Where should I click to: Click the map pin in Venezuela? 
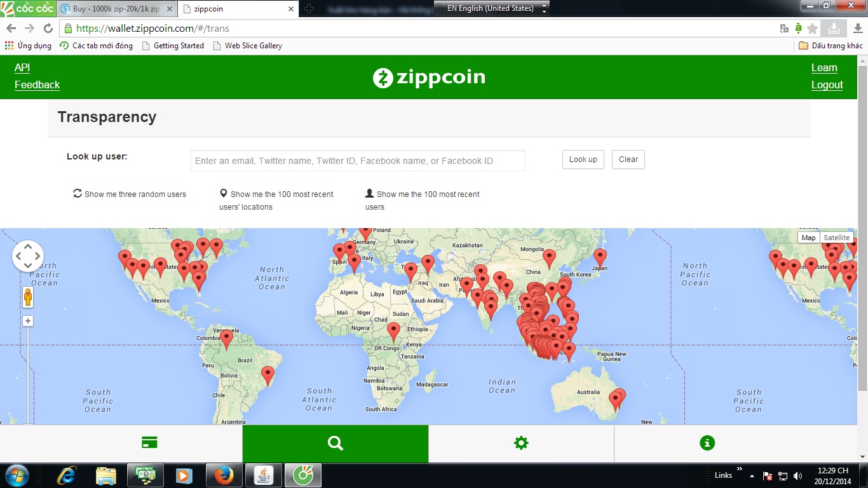226,340
